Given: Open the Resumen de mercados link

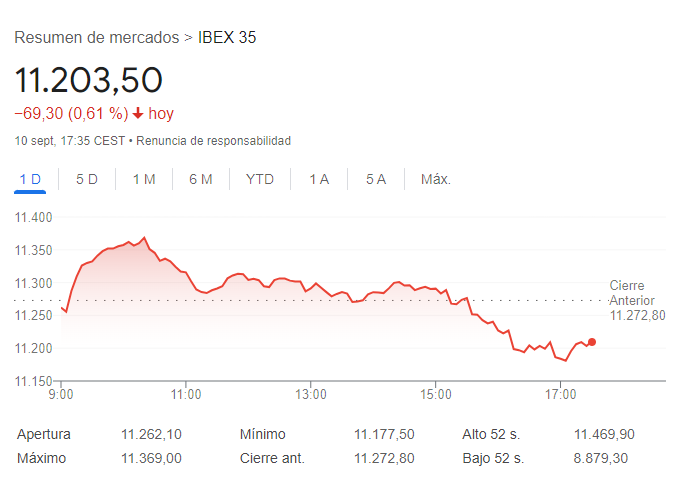Looking at the screenshot, I should pyautogui.click(x=96, y=38).
